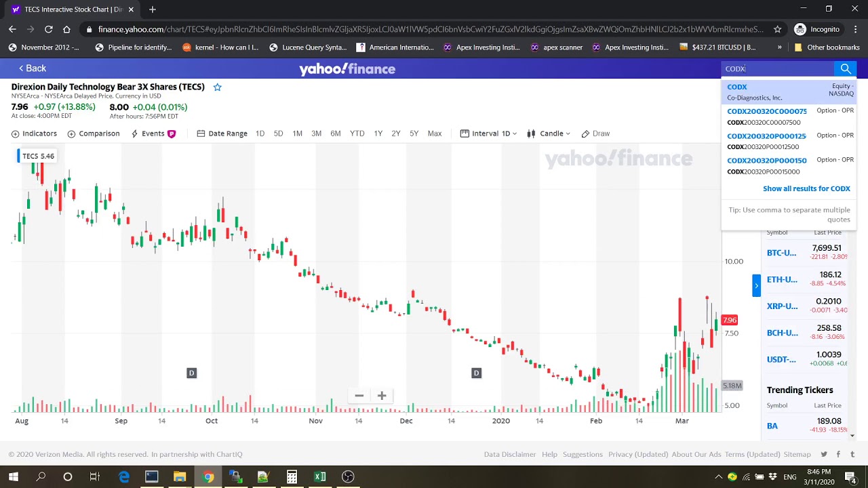
Task: Choose CODX200320P00012500 option suggestion
Action: tap(789, 141)
